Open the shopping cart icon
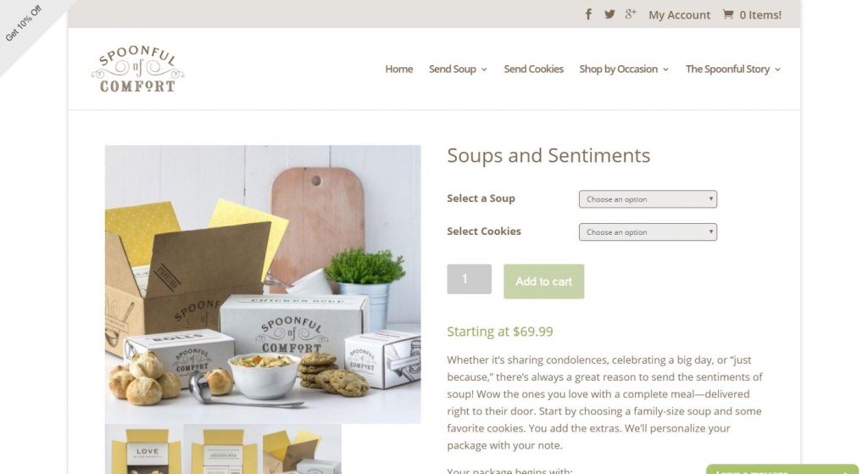Viewport: 868px width, 474px height. point(728,14)
